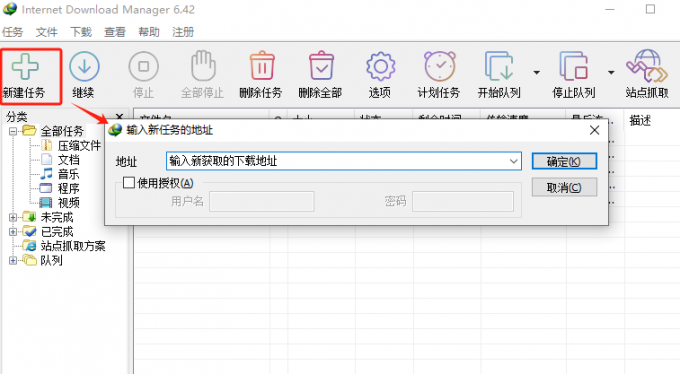
Task: Click the 视频 film icon
Action: coord(46,203)
